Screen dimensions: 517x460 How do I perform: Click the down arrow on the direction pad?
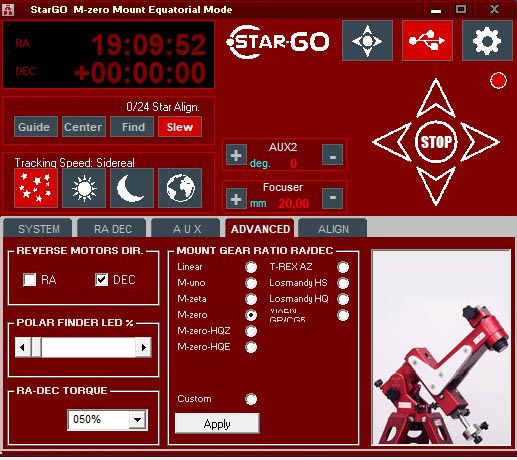(x=436, y=185)
